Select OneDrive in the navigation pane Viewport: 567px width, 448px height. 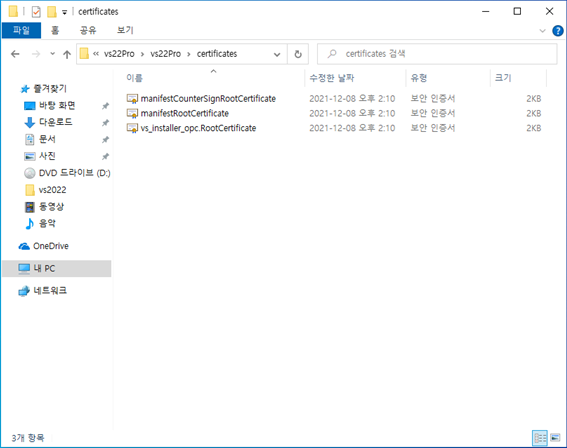coord(51,246)
